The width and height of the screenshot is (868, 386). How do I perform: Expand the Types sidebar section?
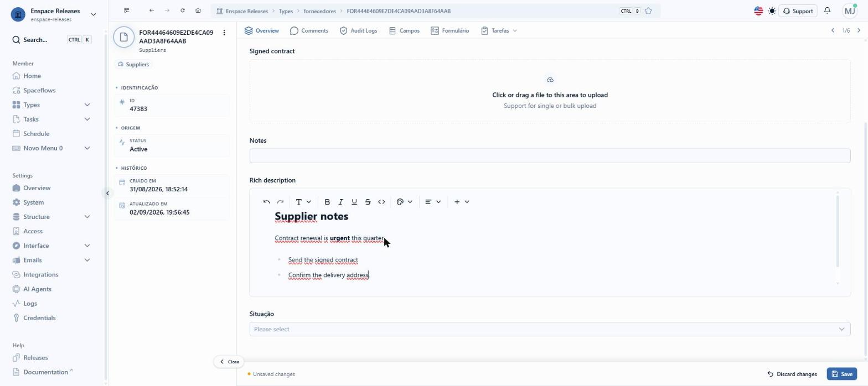click(x=52, y=105)
